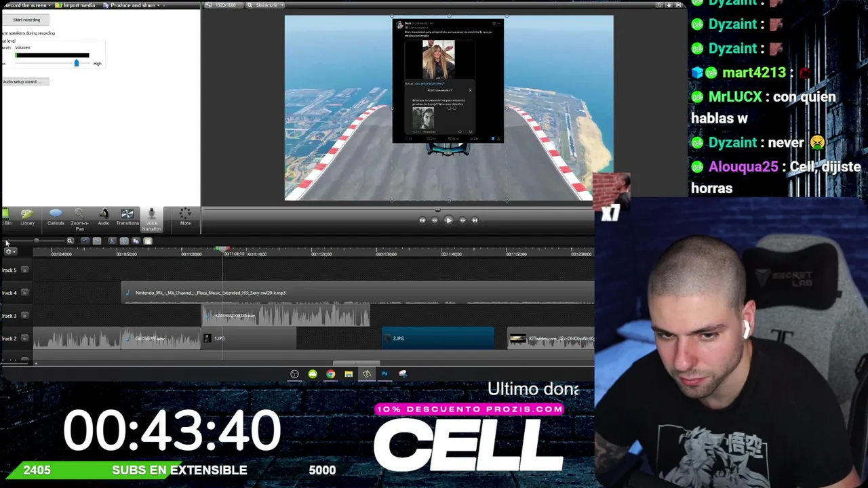The height and width of the screenshot is (488, 868).
Task: Click the Track 3 label
Action: [x=9, y=315]
